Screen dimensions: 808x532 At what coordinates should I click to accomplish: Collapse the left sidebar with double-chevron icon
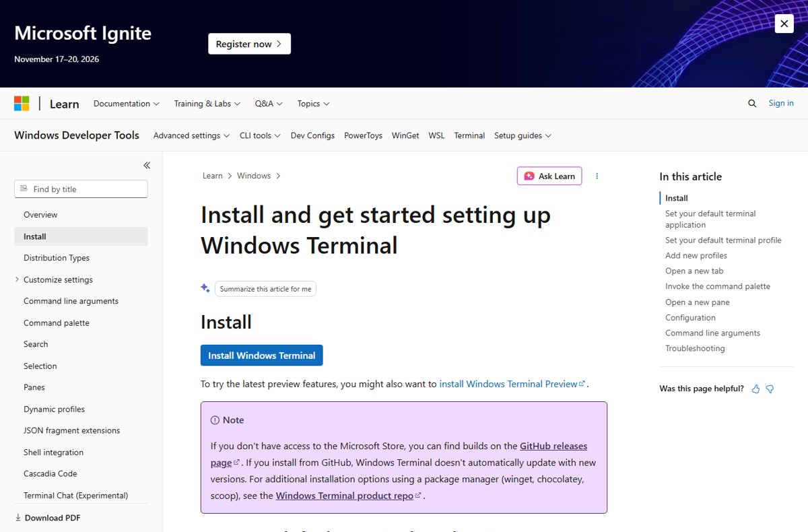147,165
